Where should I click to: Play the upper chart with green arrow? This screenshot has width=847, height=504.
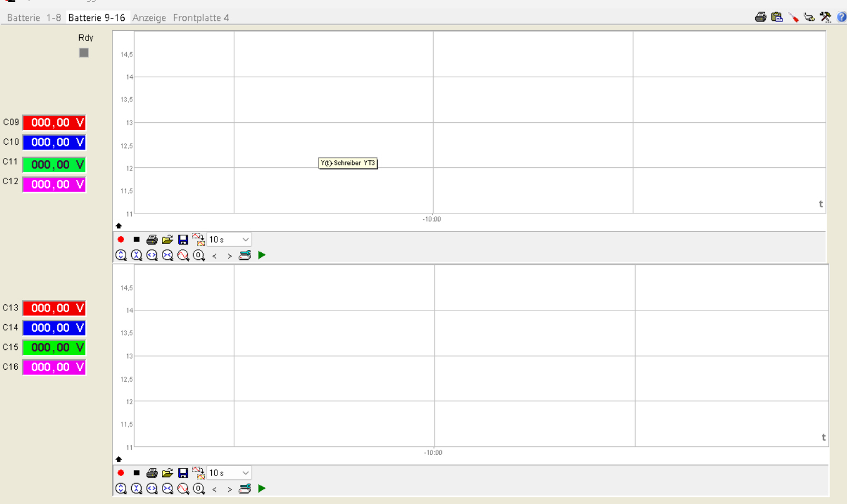pyautogui.click(x=262, y=255)
